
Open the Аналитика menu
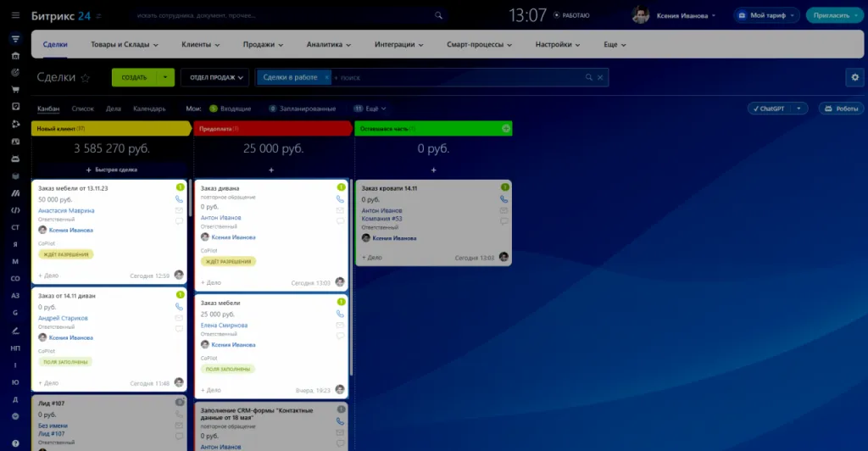click(329, 44)
